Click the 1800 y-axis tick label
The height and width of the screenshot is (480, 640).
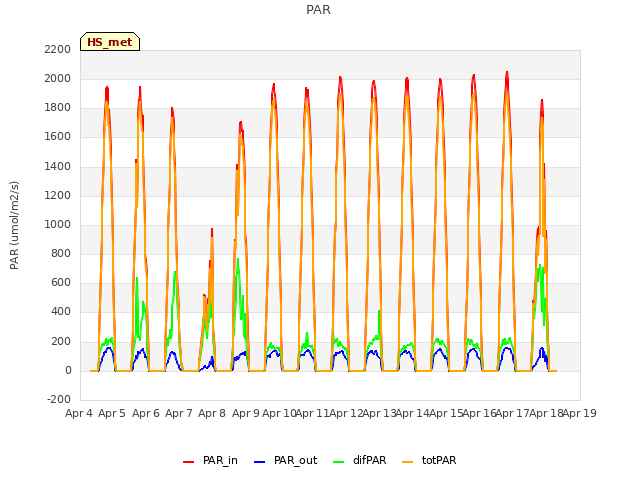(x=58, y=108)
